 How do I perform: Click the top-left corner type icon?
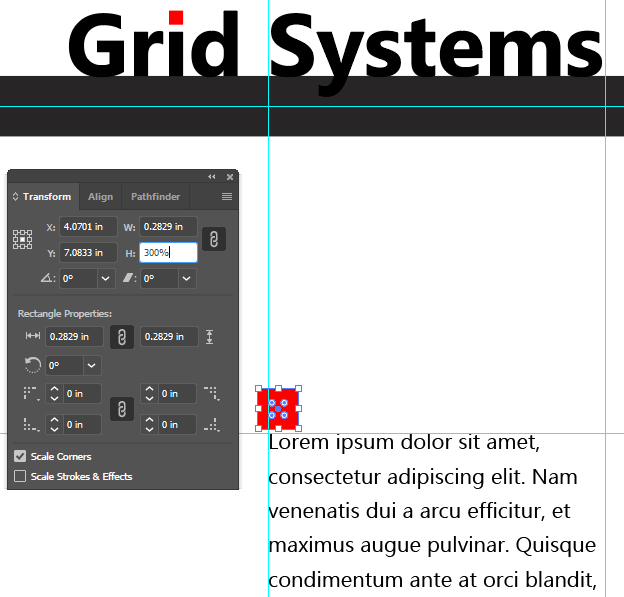30,394
